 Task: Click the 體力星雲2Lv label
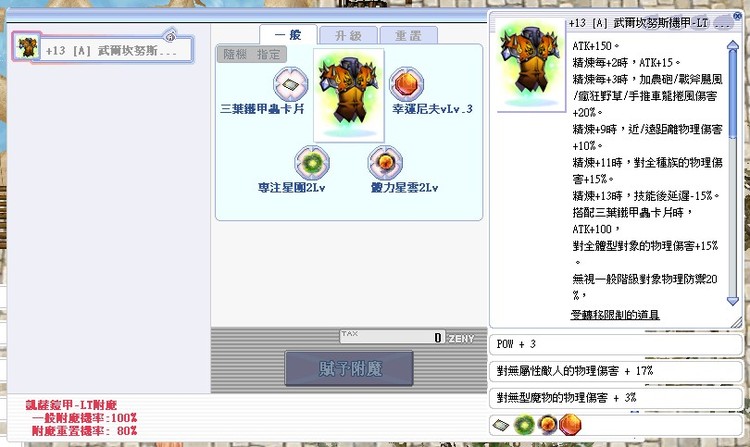(x=405, y=188)
